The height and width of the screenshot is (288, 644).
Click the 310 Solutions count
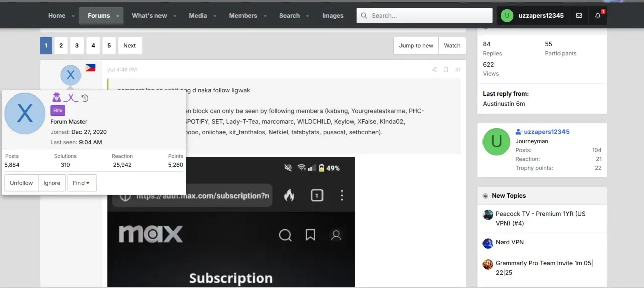[x=65, y=165]
